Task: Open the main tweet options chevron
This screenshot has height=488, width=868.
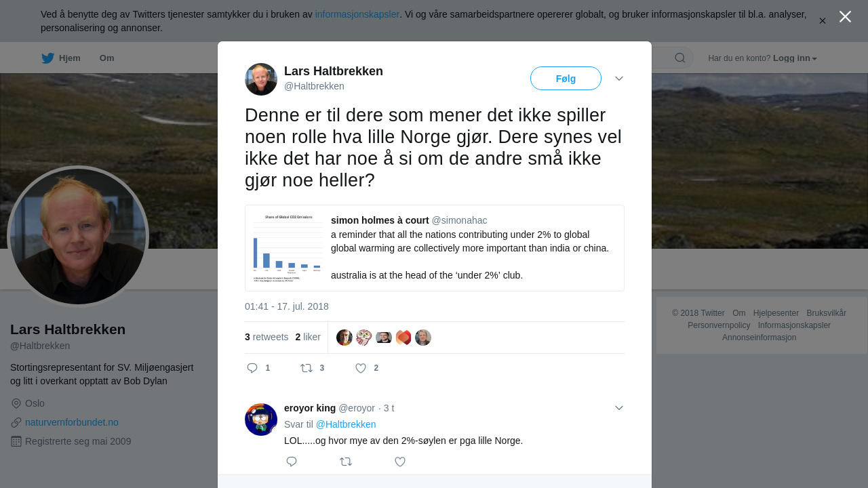Action: coord(618,79)
